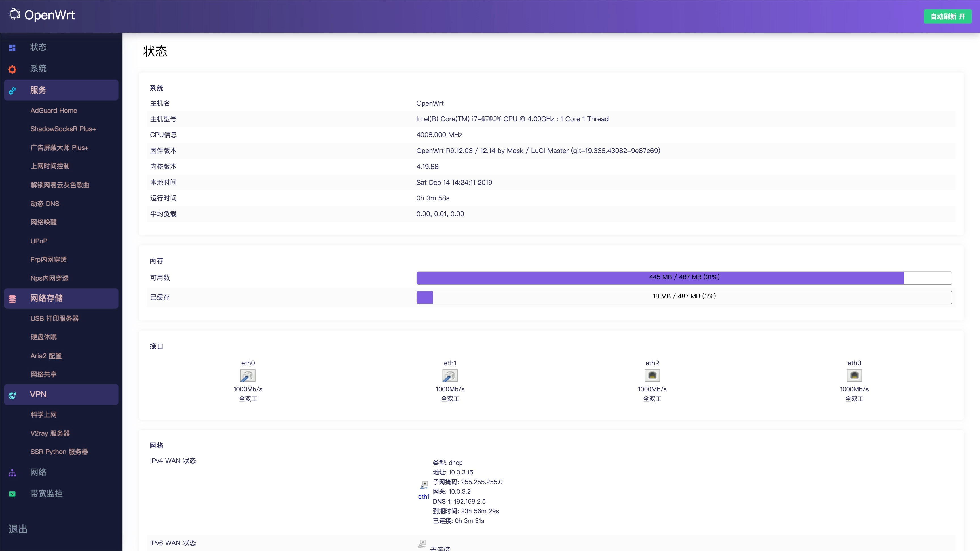Click the 运行时间 value 0h 3m 58s
This screenshot has width=980, height=551.
tap(432, 198)
